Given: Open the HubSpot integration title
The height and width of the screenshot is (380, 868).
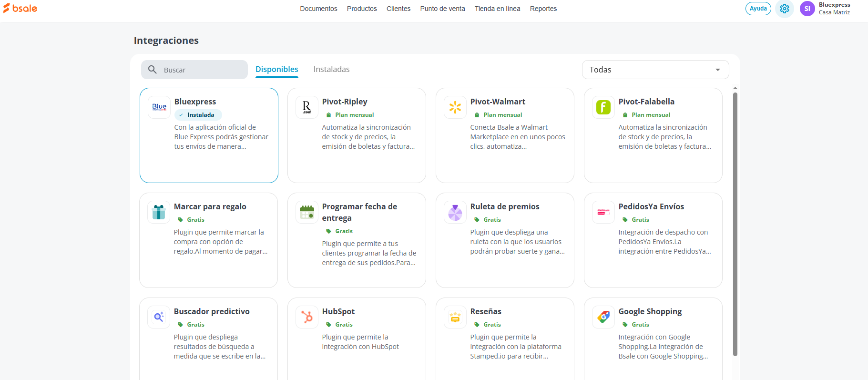Looking at the screenshot, I should click(x=338, y=311).
